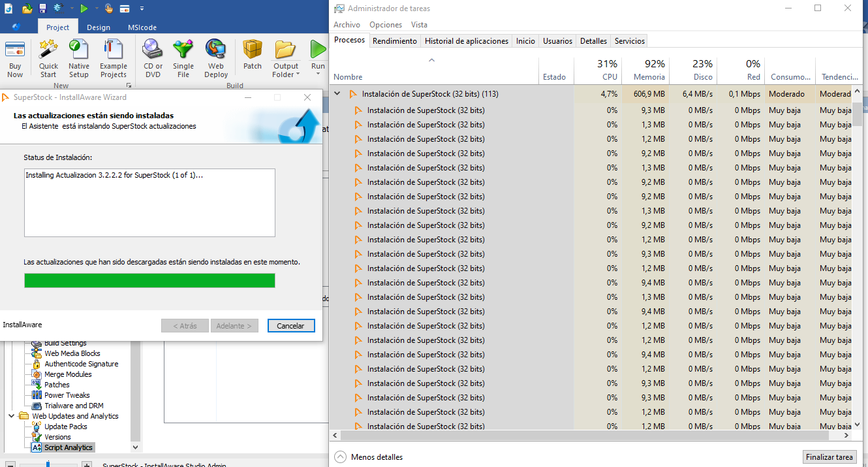868x467 pixels.
Task: Open the Run button dropdown arrow
Action: click(318, 74)
